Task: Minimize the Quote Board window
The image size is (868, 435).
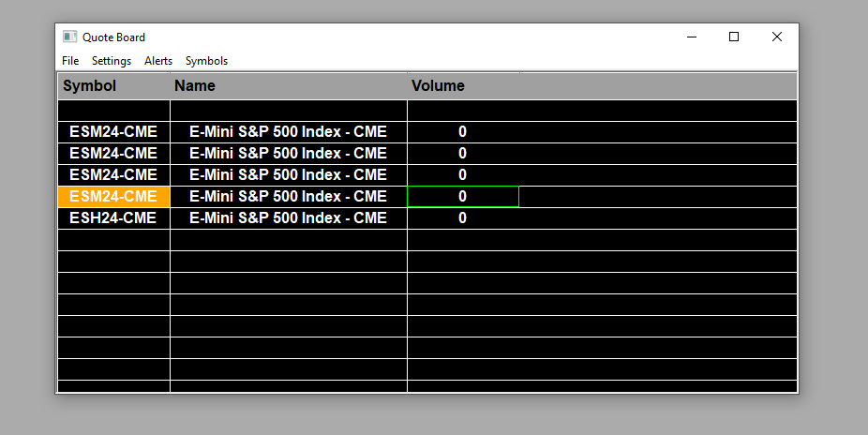Action: point(692,37)
